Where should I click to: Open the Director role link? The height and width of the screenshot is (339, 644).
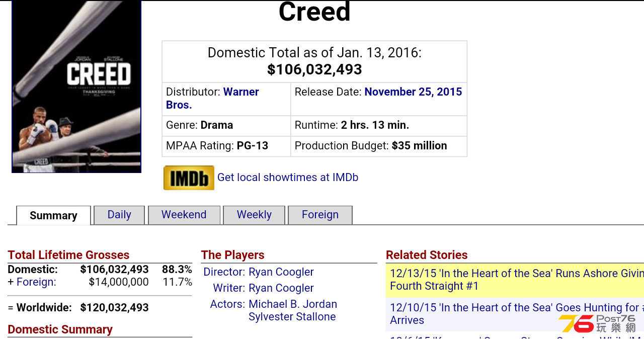(224, 272)
